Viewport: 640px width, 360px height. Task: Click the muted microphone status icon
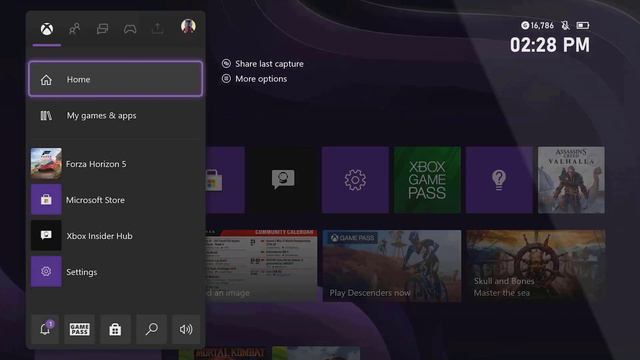[x=565, y=25]
